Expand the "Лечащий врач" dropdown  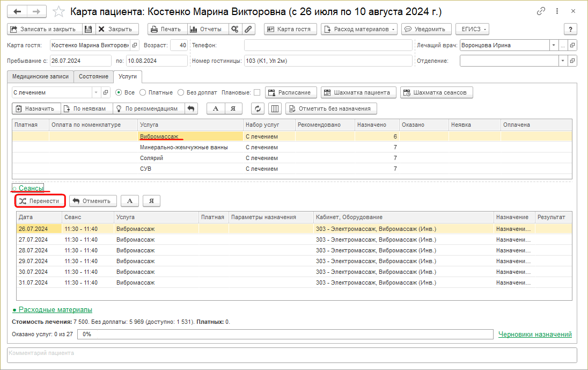click(x=553, y=46)
